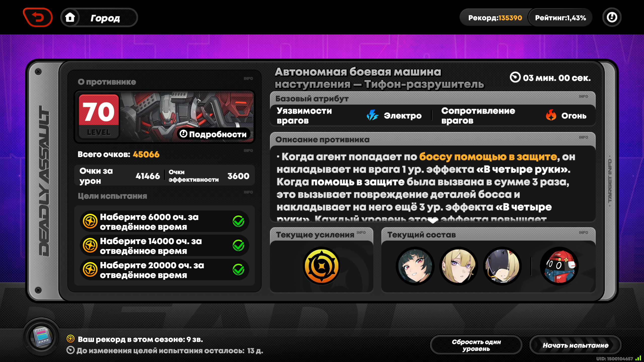Open Подробности enemy details
This screenshot has width=644, height=362.
pos(213,134)
